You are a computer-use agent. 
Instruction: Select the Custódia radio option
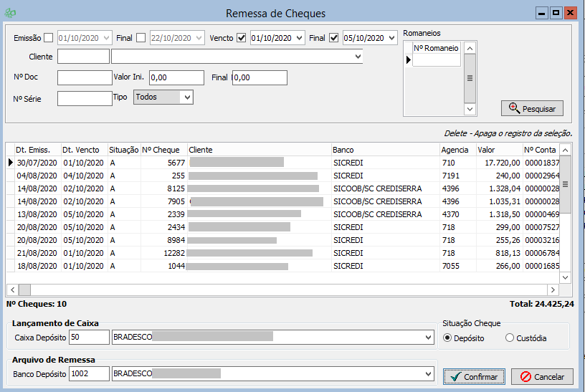point(510,338)
